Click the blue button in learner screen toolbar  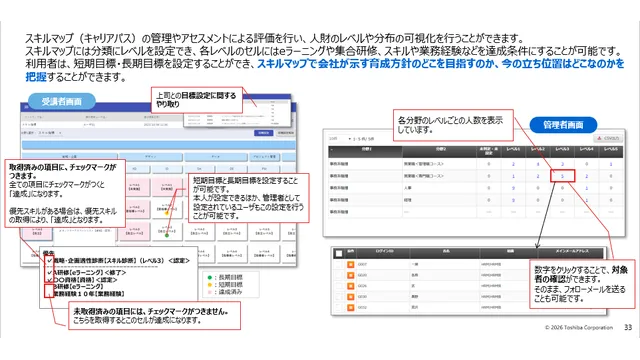[263, 133]
